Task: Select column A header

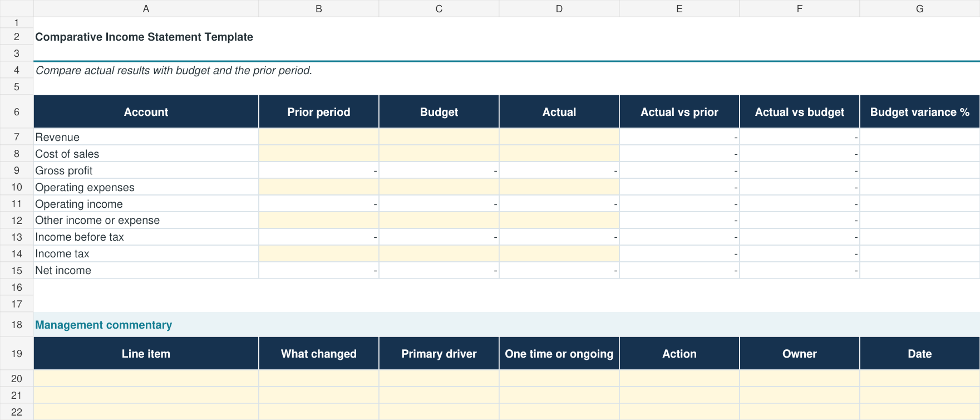Action: (x=146, y=8)
